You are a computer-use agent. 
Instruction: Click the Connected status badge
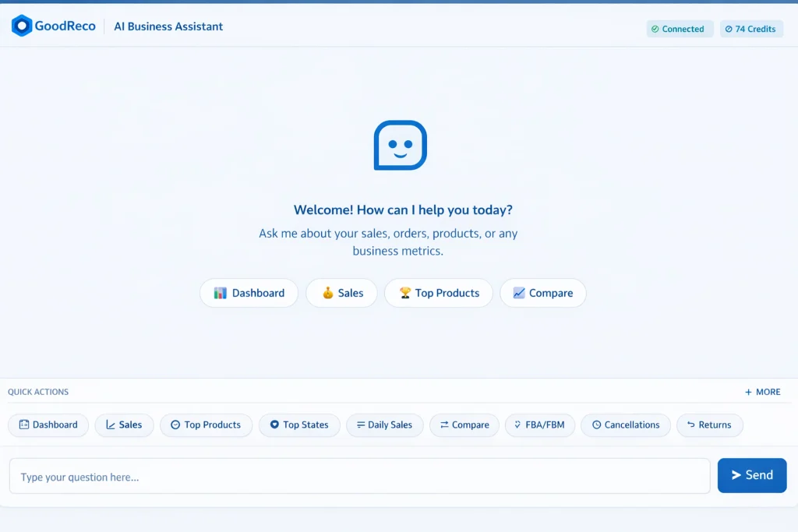pos(680,29)
